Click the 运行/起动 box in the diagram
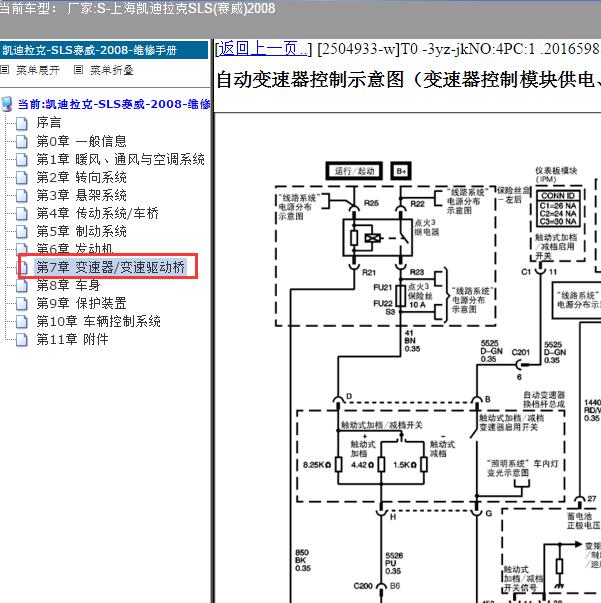Screen dimensions: 601x603 (354, 171)
